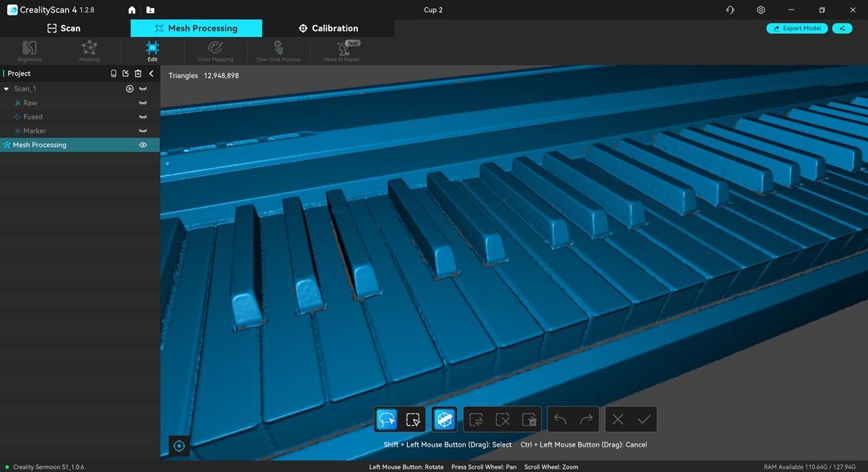Image resolution: width=868 pixels, height=472 pixels.
Task: Reset view with the target icon
Action: (179, 446)
